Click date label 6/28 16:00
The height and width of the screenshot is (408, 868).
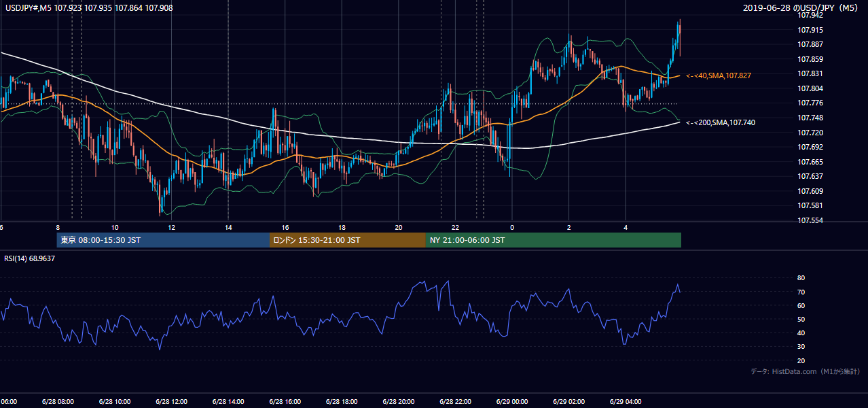[285, 401]
